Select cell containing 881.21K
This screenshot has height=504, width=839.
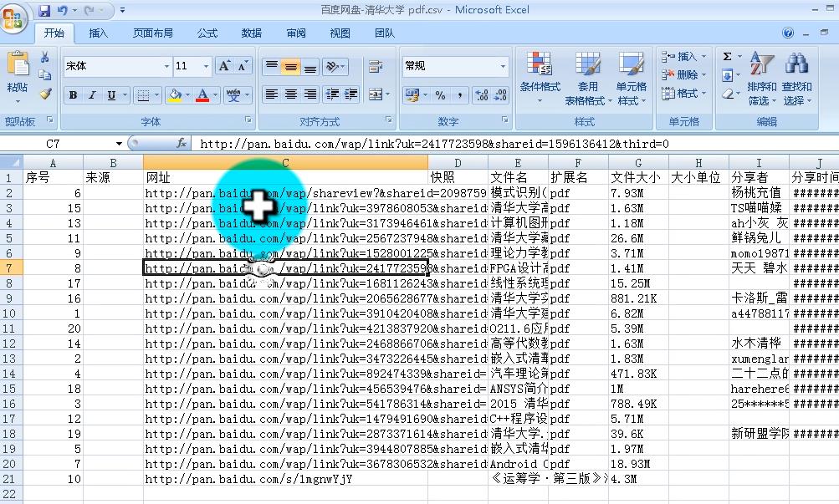pyautogui.click(x=638, y=298)
